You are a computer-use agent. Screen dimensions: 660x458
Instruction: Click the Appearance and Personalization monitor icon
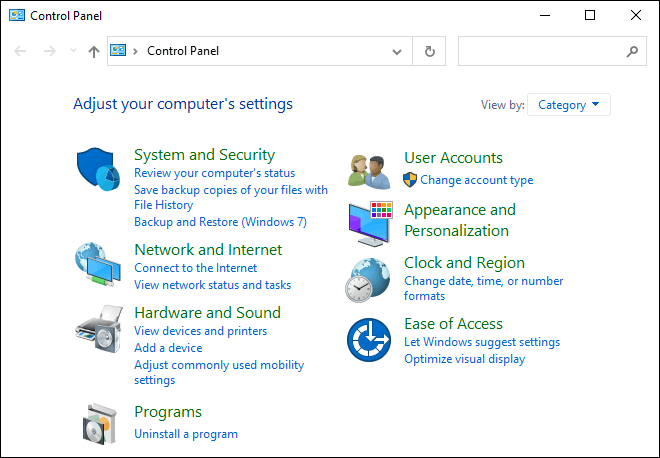(x=370, y=224)
